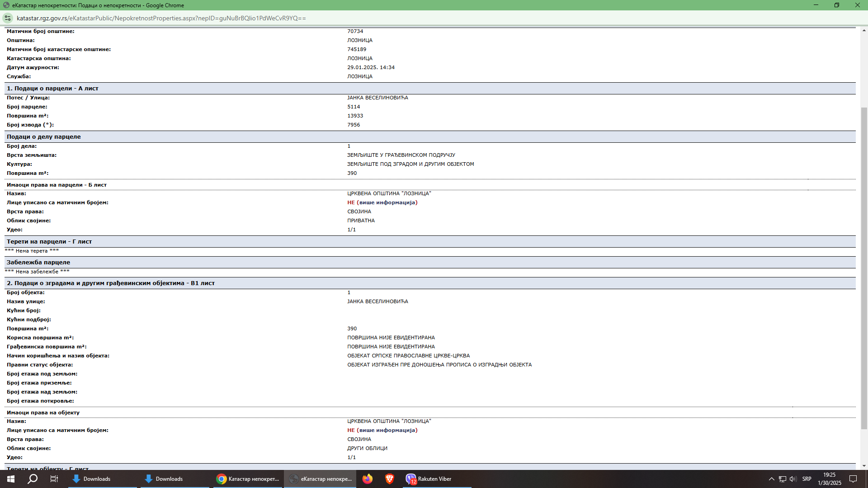Switch to еКатастар непокре... taskbar window
Screen dimensions: 868x488
320,479
